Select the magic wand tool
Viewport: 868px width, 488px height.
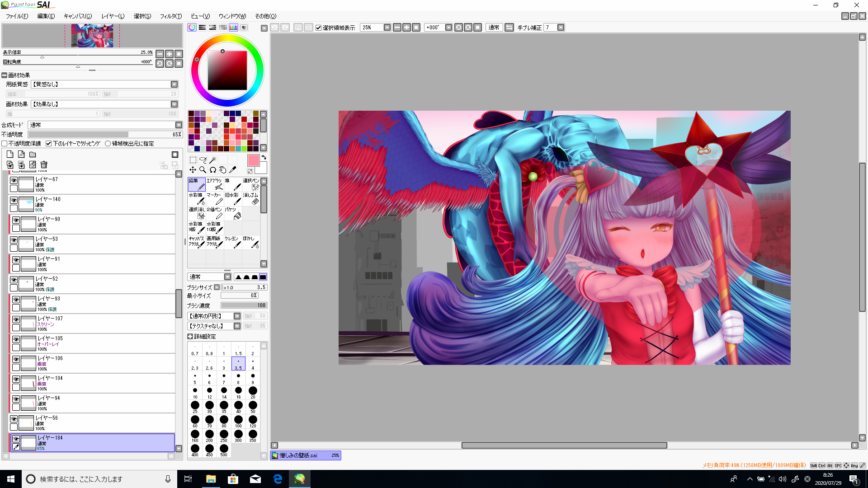(x=212, y=160)
